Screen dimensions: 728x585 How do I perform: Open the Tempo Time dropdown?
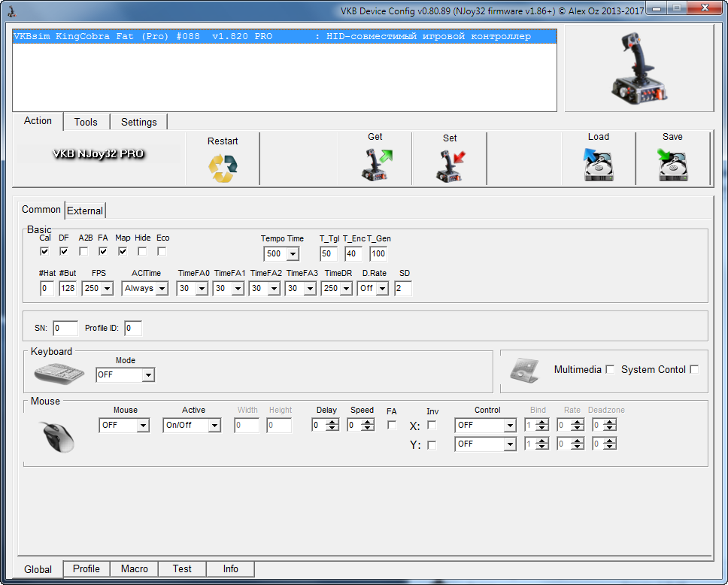[x=292, y=254]
